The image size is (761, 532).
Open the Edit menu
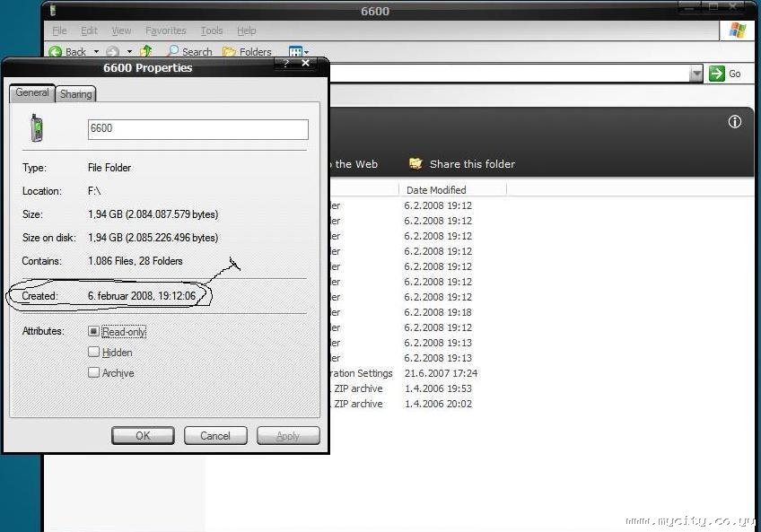tap(89, 31)
